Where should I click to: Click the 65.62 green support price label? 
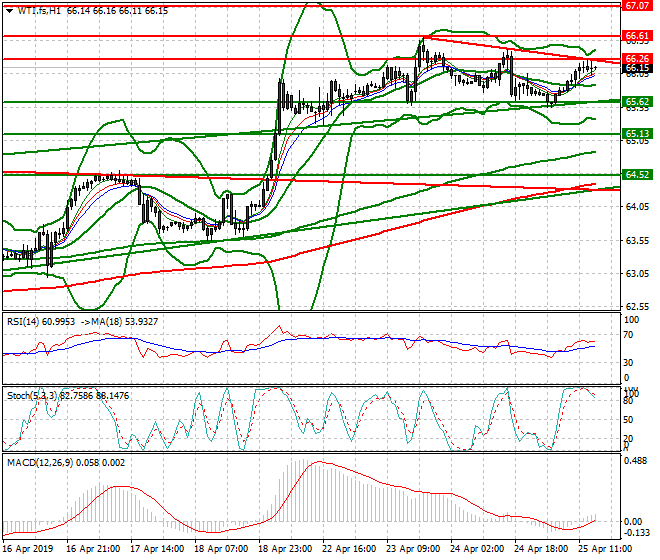tap(637, 101)
